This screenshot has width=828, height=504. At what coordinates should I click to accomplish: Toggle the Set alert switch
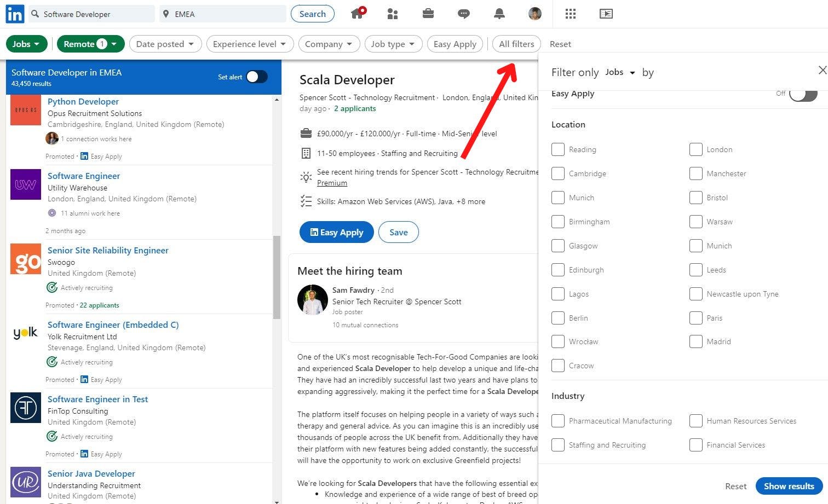point(256,77)
